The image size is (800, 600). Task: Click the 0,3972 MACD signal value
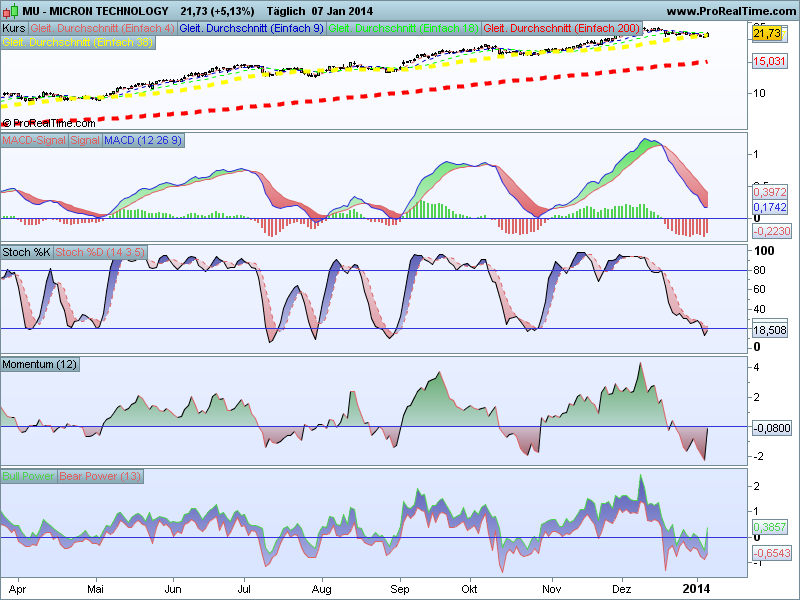click(x=769, y=192)
